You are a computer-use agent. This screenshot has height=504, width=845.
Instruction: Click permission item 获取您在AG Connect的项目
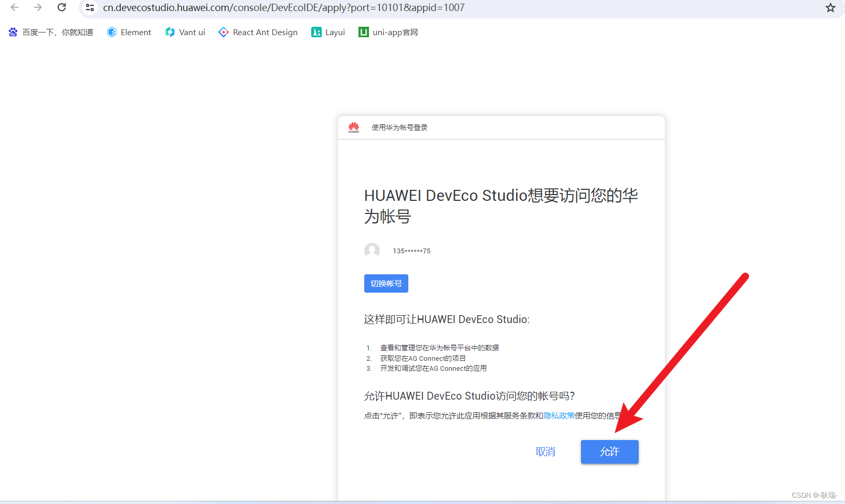pyautogui.click(x=423, y=358)
